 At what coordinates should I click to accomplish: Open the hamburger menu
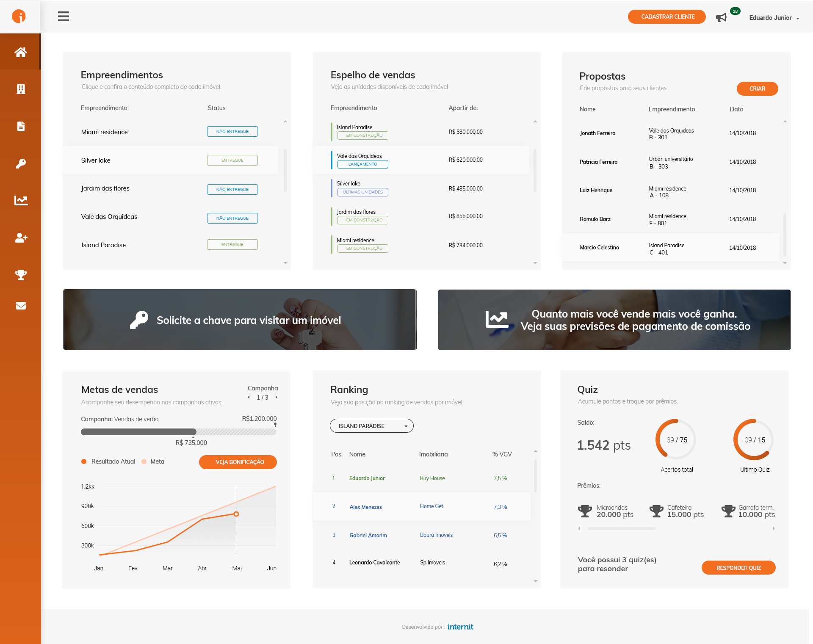(64, 17)
